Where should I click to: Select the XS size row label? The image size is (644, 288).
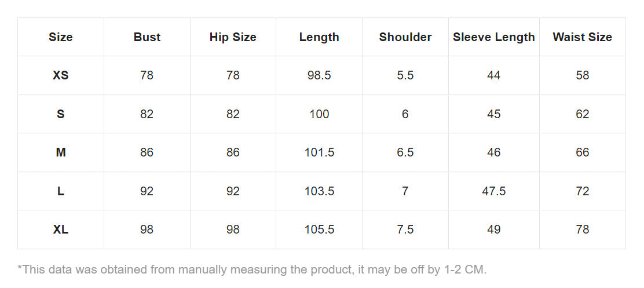pos(61,75)
